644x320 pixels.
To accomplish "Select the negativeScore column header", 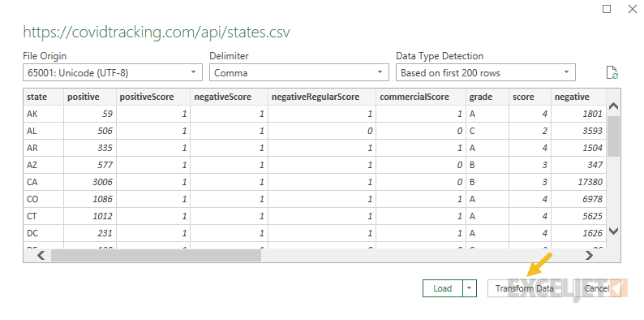I will [230, 97].
